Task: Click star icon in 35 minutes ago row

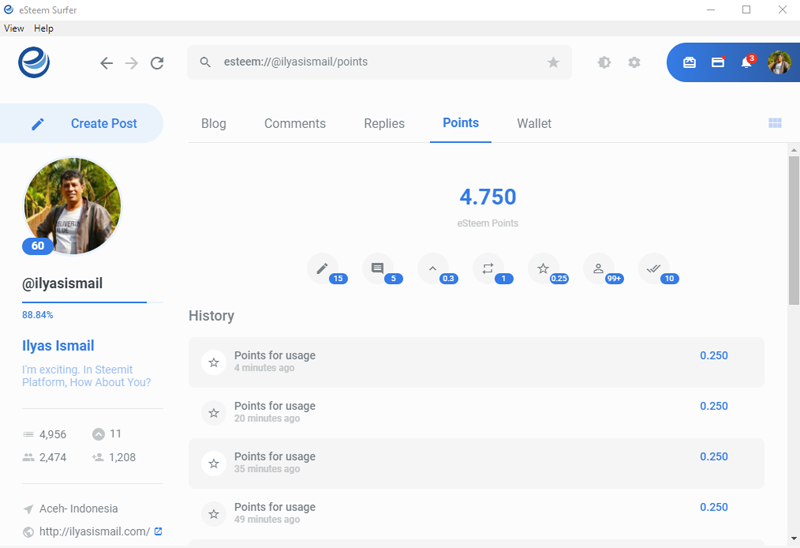Action: pyautogui.click(x=214, y=463)
